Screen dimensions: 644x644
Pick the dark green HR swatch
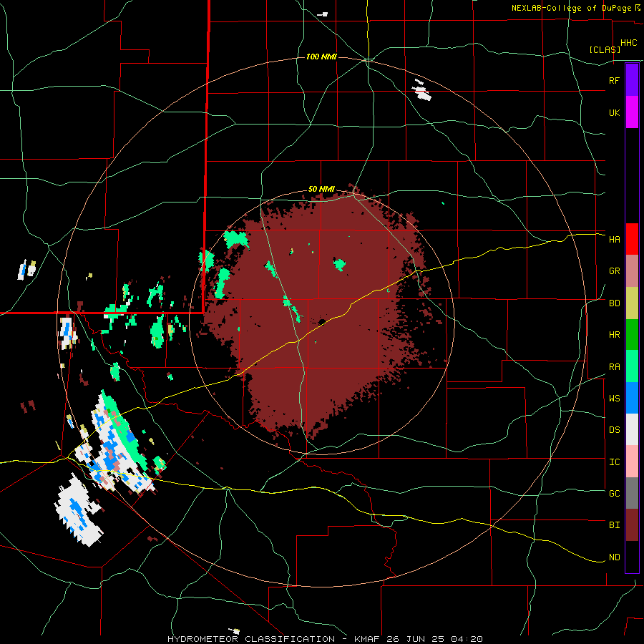632,334
